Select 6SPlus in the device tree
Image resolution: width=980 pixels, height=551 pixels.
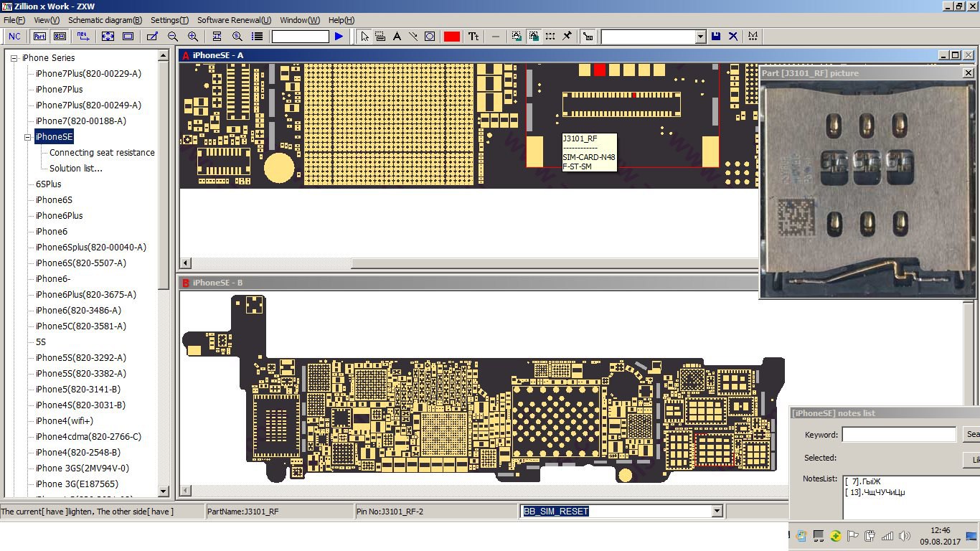[49, 184]
